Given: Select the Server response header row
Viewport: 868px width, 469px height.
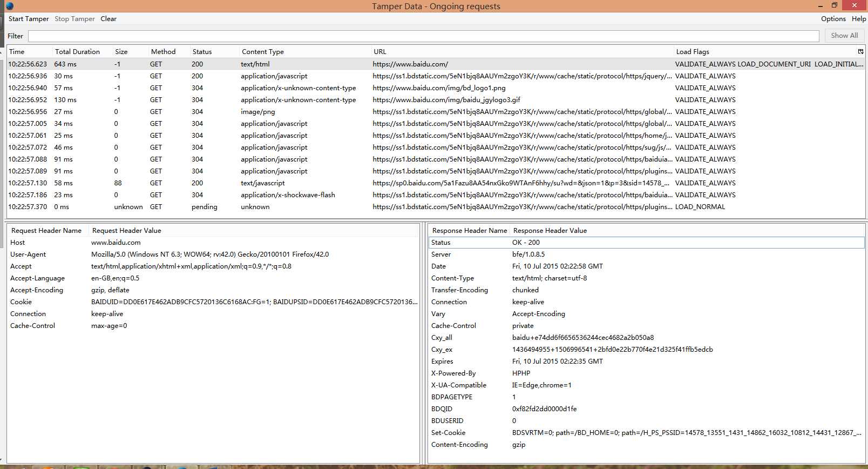Looking at the screenshot, I should coord(647,254).
